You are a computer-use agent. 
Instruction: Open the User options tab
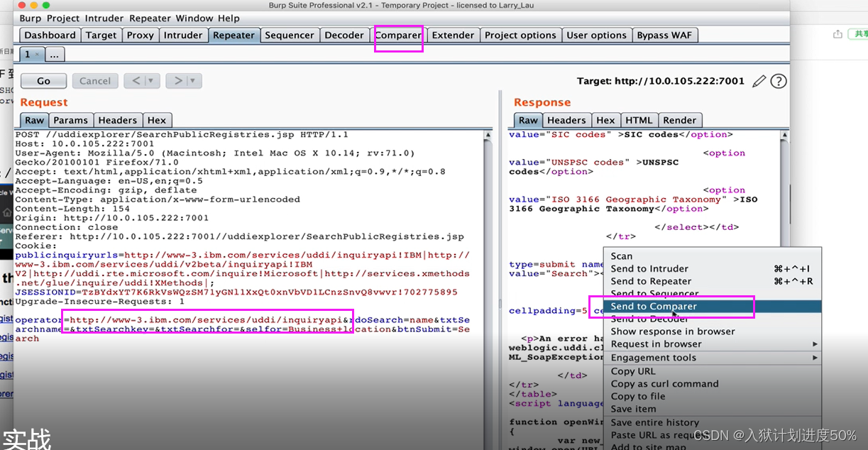[x=596, y=35]
